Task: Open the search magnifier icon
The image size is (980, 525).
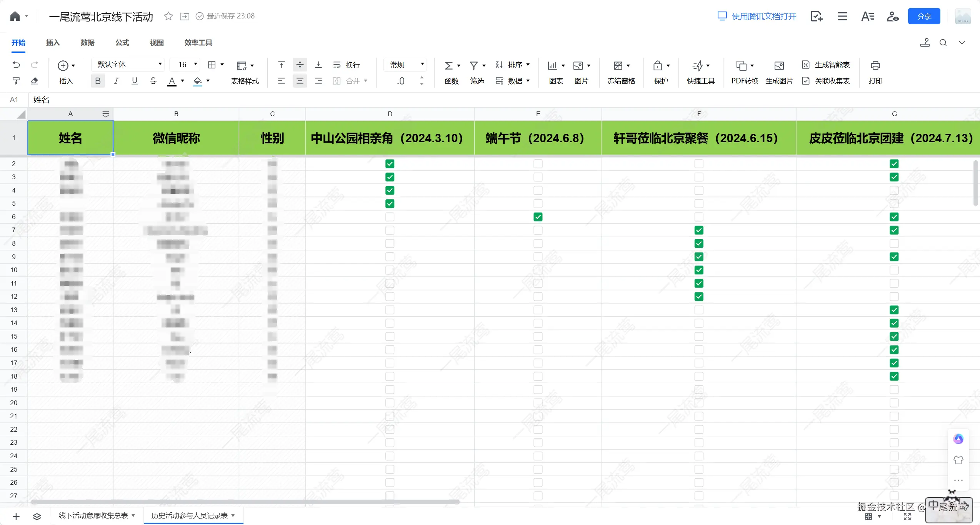Action: click(x=943, y=43)
